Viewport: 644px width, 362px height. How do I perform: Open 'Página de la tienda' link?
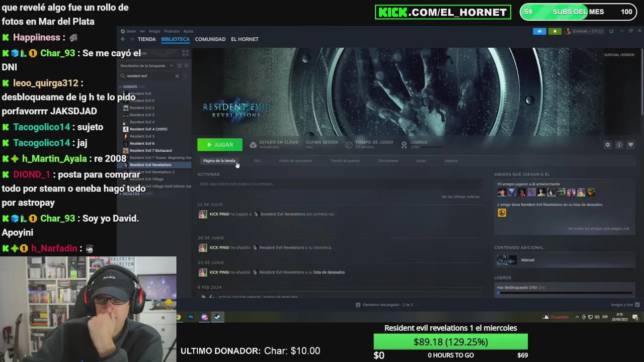pos(219,161)
